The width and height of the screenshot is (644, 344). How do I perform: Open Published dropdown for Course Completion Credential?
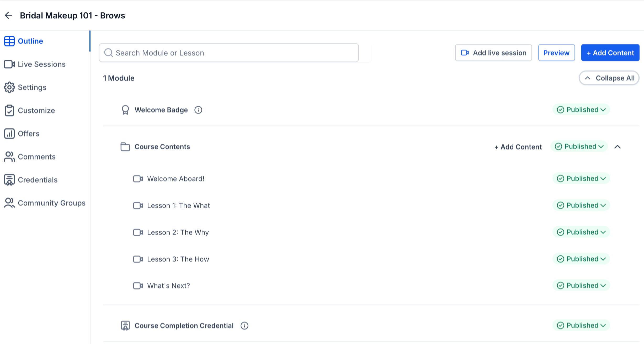point(581,325)
